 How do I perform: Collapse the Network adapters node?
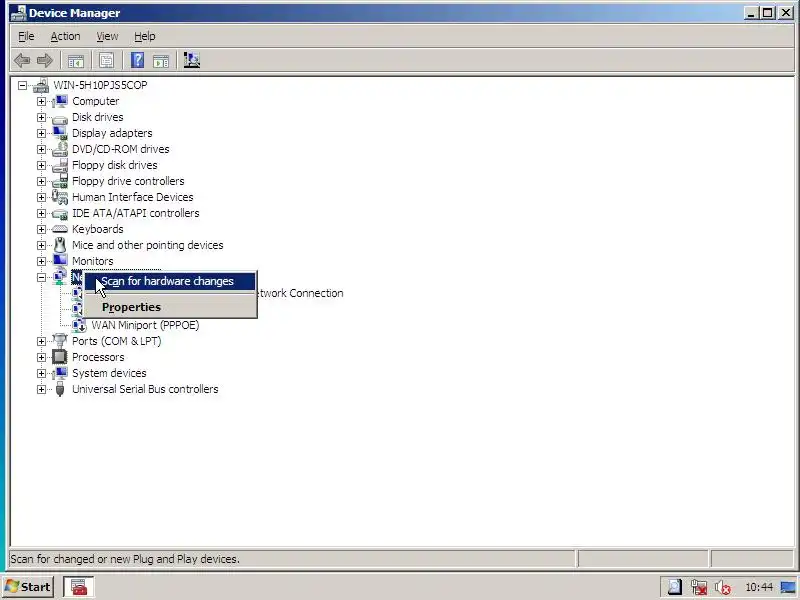41,278
